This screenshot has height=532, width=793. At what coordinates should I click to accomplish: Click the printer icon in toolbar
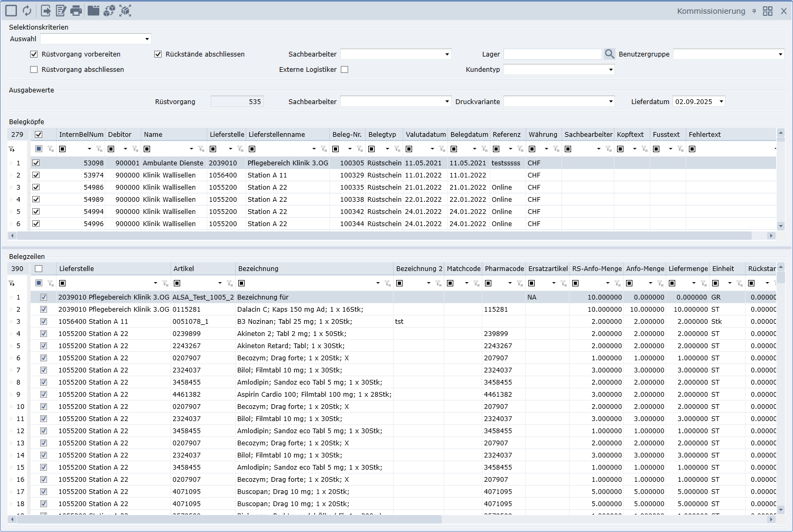coord(76,11)
